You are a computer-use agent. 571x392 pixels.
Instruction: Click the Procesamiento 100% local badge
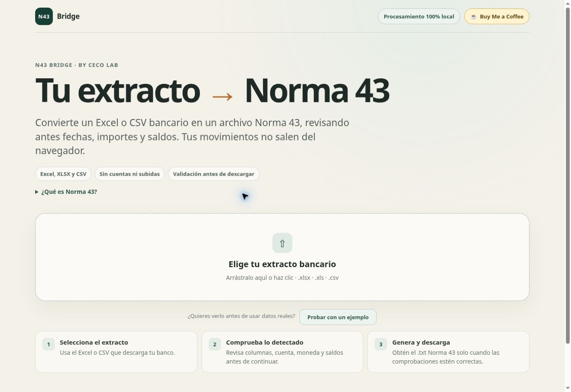(x=419, y=17)
